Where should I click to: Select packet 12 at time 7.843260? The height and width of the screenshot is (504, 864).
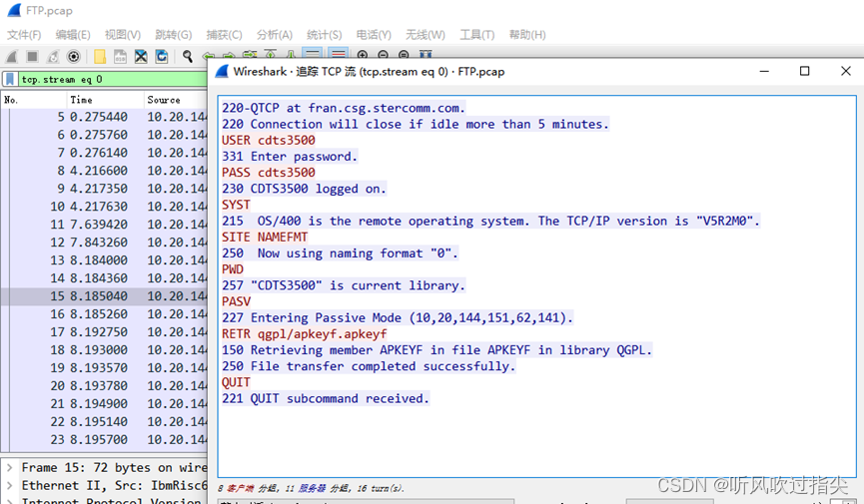(x=104, y=243)
